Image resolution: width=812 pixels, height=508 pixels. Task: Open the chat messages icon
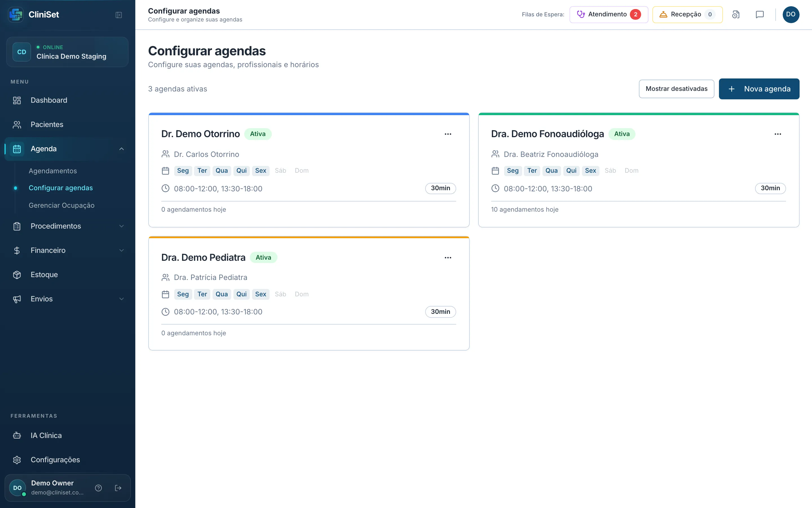(x=760, y=14)
